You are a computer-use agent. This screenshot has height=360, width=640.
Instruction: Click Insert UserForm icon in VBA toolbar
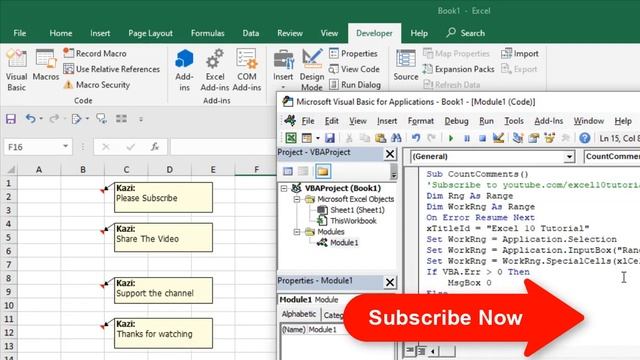pos(307,138)
